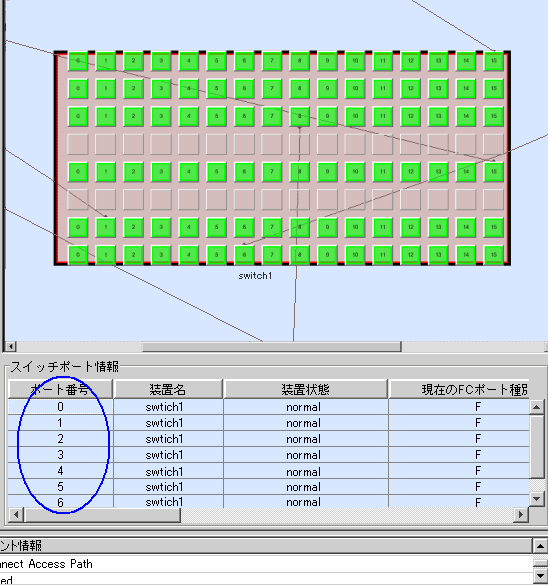Click swtich1 device name in port 0 row

165,407
